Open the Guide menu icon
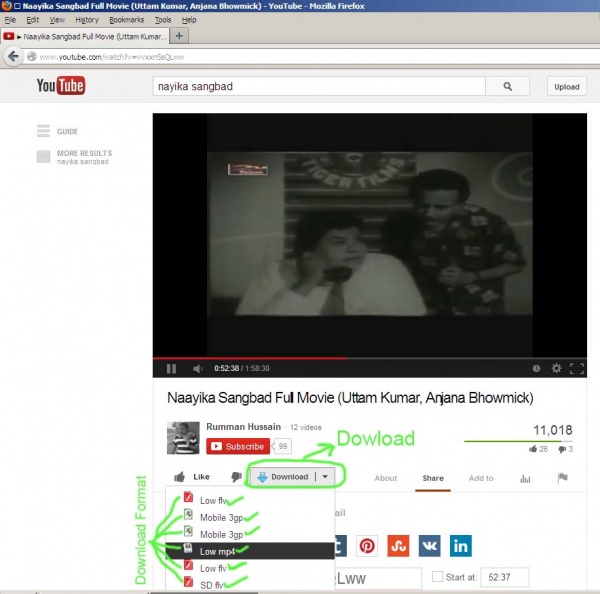 [43, 131]
